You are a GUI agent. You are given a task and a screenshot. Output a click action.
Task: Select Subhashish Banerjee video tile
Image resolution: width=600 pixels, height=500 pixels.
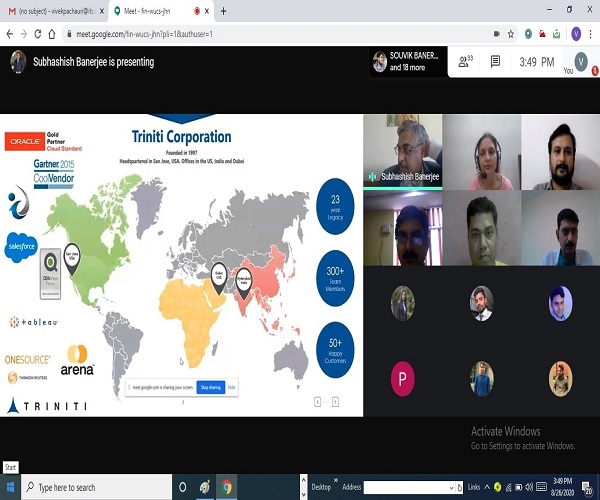pyautogui.click(x=403, y=151)
